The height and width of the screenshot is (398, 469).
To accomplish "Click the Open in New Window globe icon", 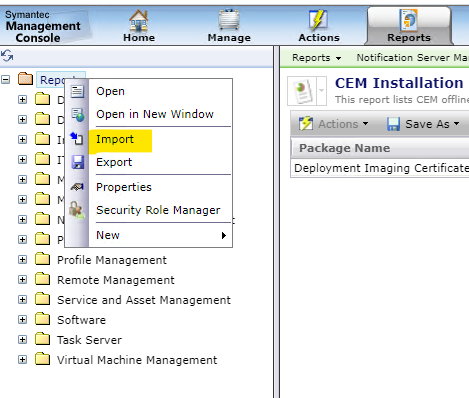I will click(78, 115).
